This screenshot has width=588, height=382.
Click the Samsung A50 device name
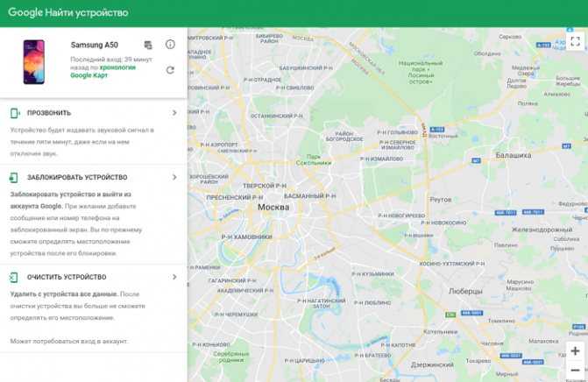(x=94, y=45)
